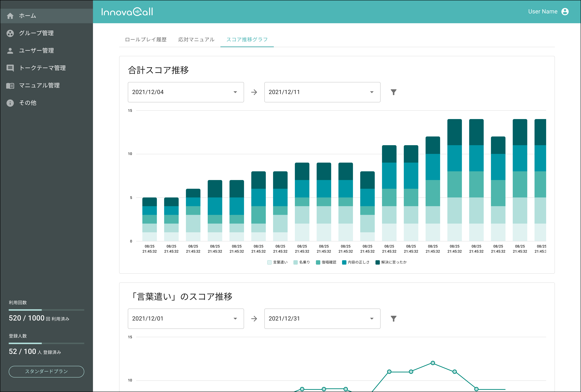Open start date dropdown 2021/12/01
The width and height of the screenshot is (581, 392).
186,319
